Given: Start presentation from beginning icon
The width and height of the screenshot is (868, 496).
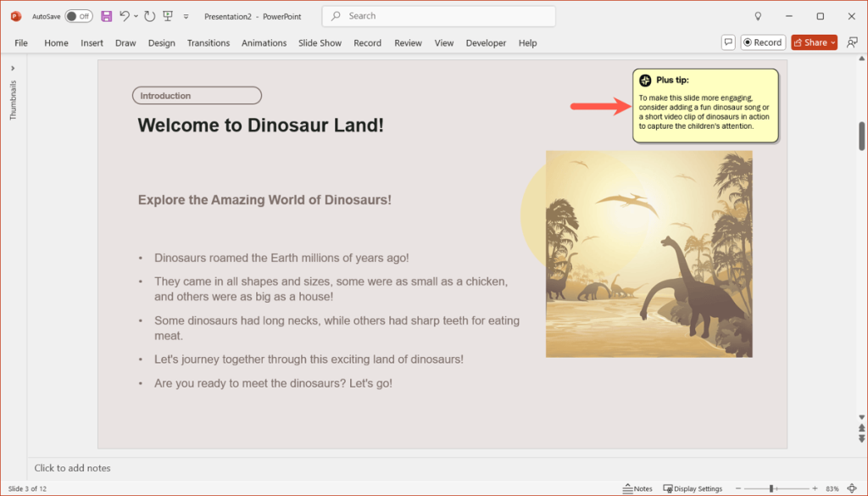Looking at the screenshot, I should click(x=168, y=16).
